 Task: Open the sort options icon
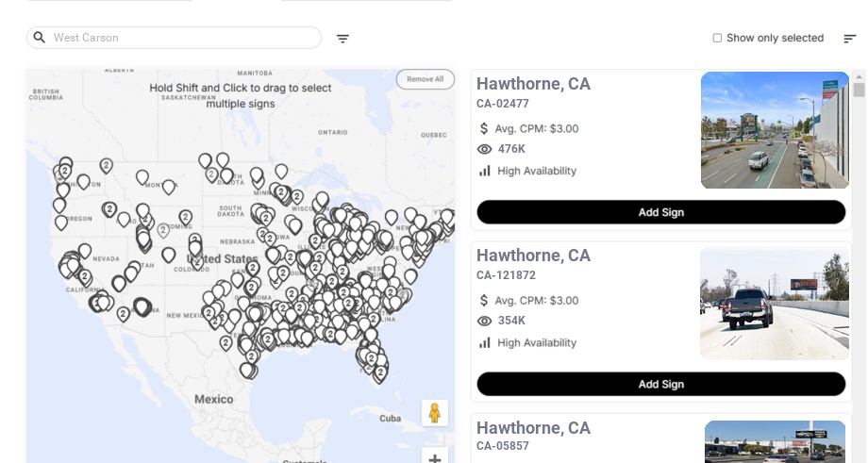tap(849, 39)
